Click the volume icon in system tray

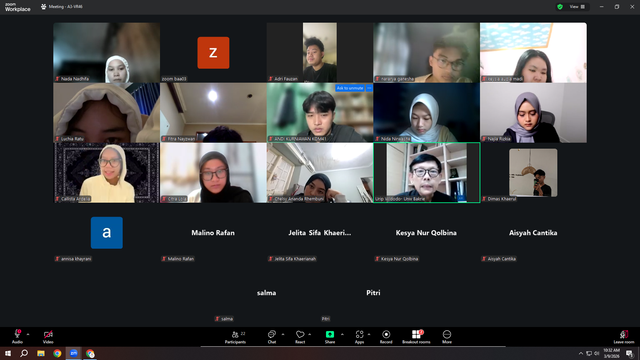(596, 353)
